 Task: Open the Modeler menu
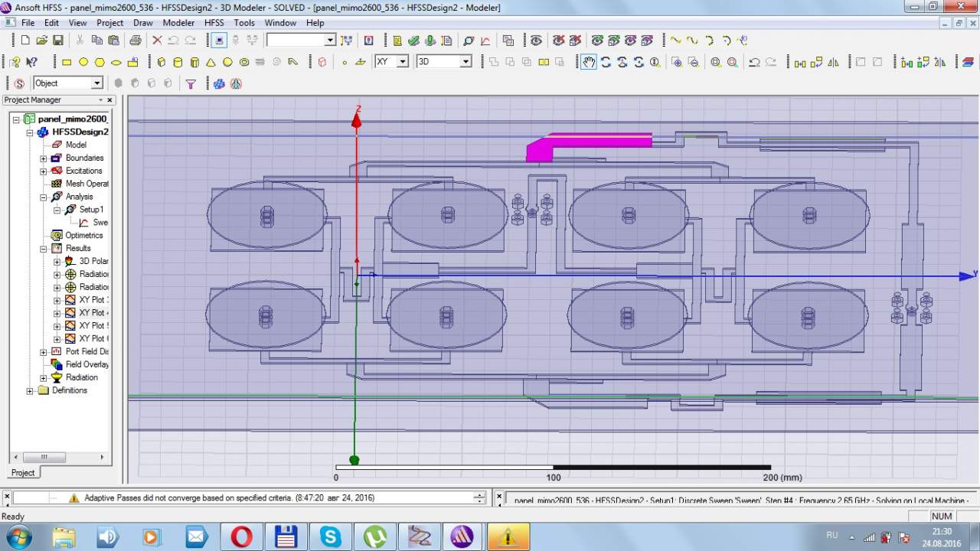coord(178,23)
